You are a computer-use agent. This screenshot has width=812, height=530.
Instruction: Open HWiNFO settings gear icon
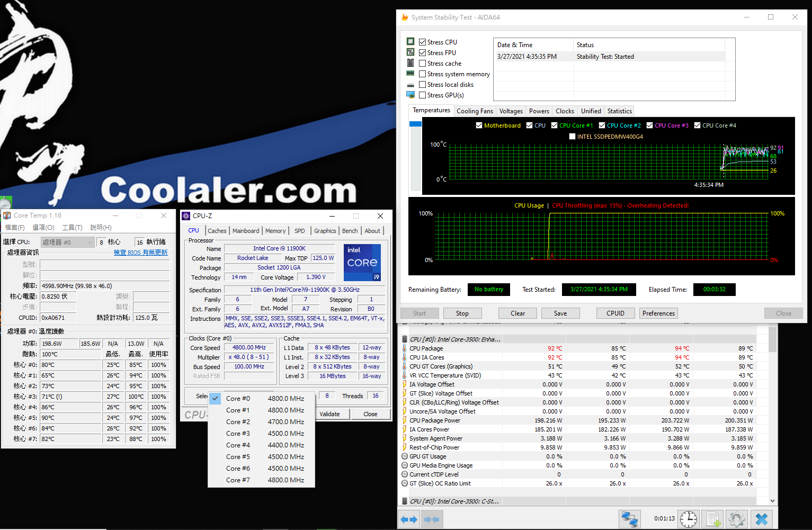pyautogui.click(x=736, y=519)
